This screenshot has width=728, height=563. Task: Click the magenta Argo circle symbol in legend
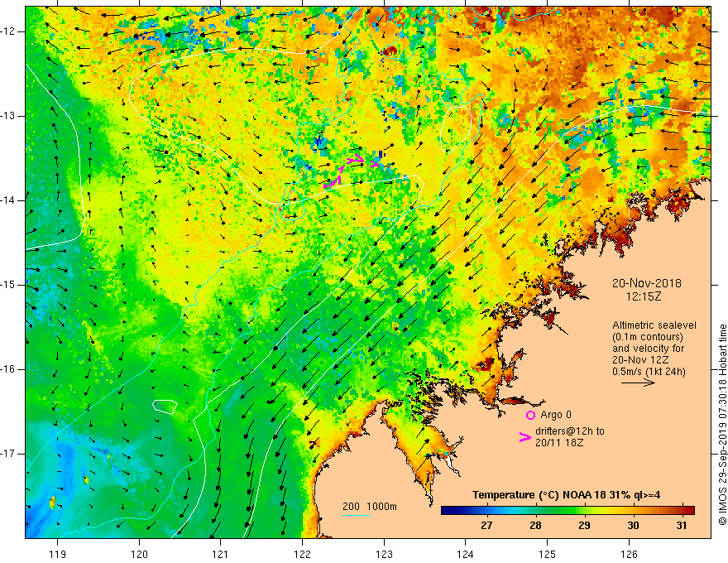[x=530, y=415]
